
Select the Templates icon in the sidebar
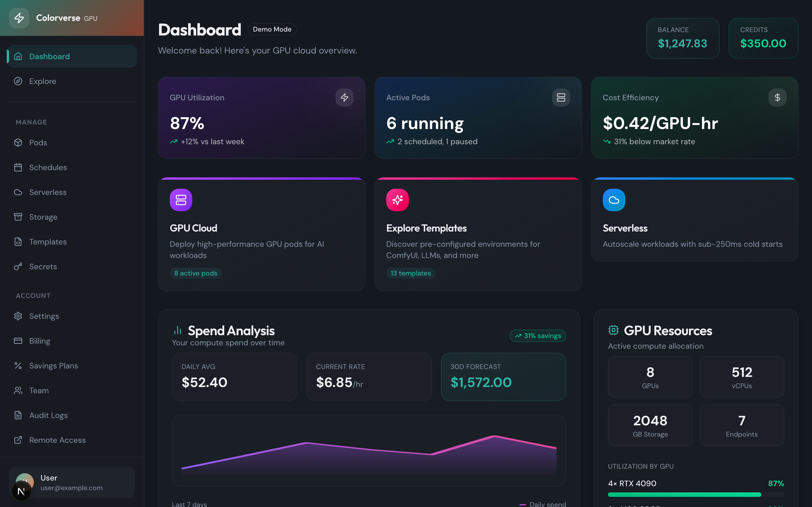point(18,241)
